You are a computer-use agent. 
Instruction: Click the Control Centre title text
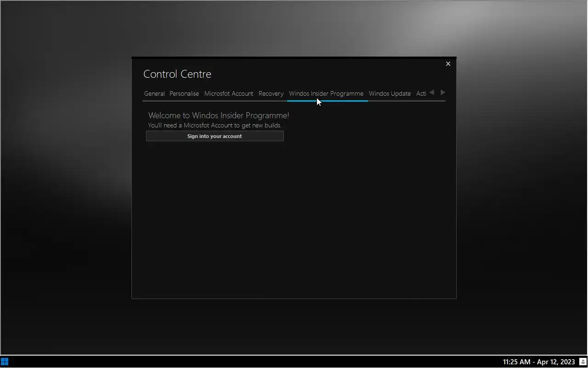point(177,74)
